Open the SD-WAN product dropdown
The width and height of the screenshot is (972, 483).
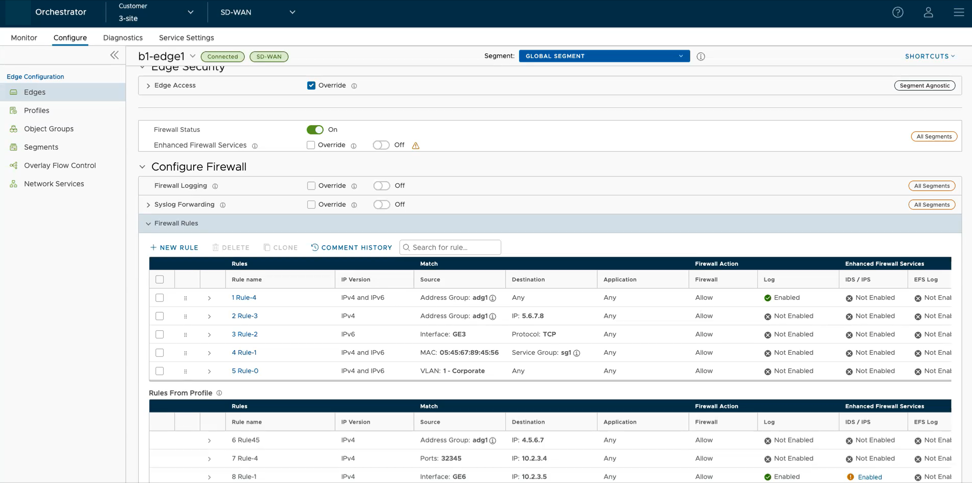[x=257, y=13]
